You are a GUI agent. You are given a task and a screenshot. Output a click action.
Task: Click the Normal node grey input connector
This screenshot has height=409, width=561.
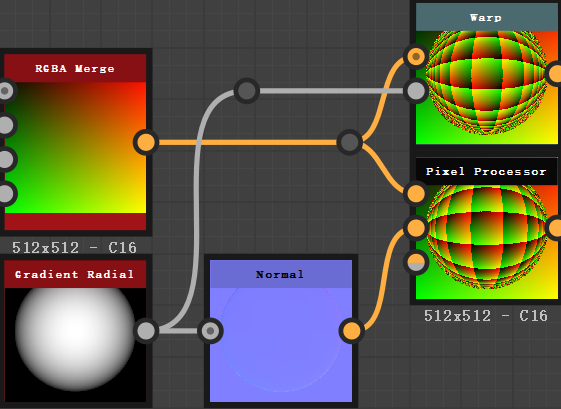pos(210,331)
